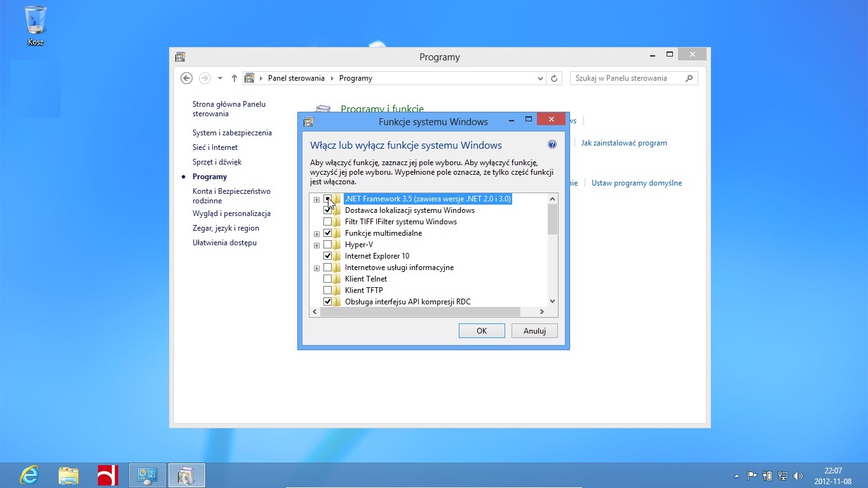This screenshot has width=868, height=488.
Task: Click the Programy window title bar icon
Action: tap(180, 57)
